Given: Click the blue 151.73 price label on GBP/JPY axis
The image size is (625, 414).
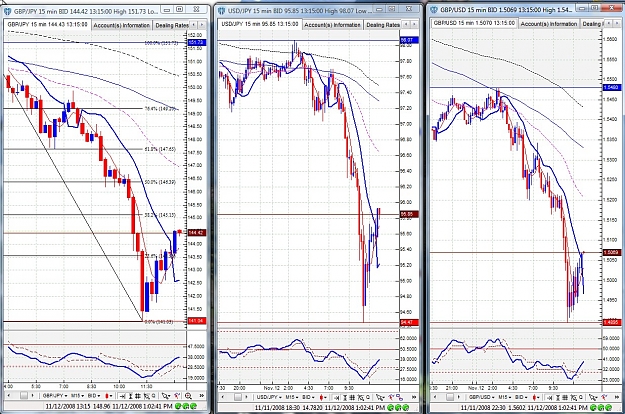Looking at the screenshot, I should (197, 42).
